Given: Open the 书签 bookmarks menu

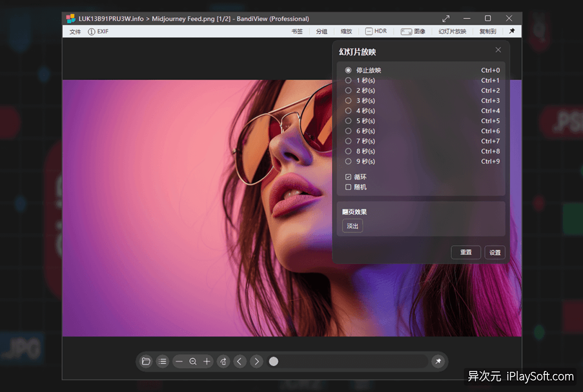Looking at the screenshot, I should pos(297,32).
